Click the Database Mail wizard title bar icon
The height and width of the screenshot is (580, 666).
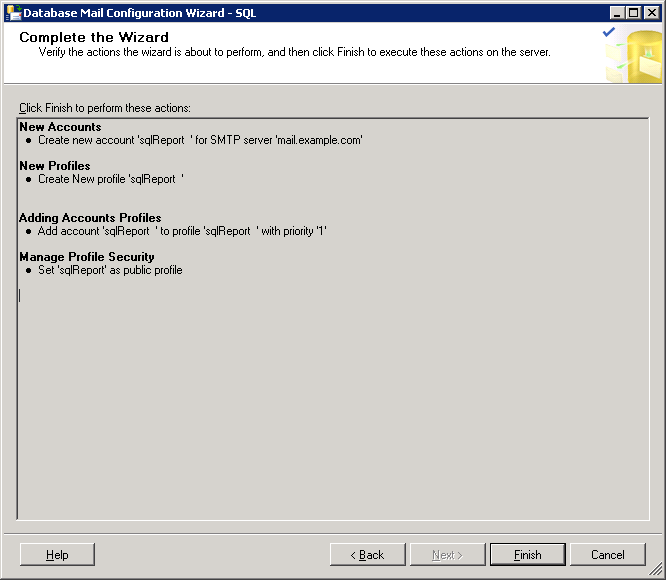pyautogui.click(x=13, y=13)
